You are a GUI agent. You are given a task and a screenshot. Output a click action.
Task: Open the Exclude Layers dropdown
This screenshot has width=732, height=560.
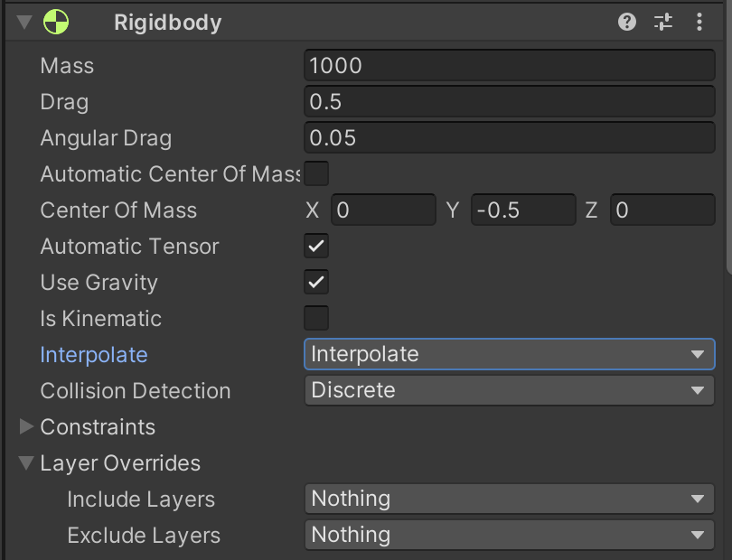[x=509, y=535]
